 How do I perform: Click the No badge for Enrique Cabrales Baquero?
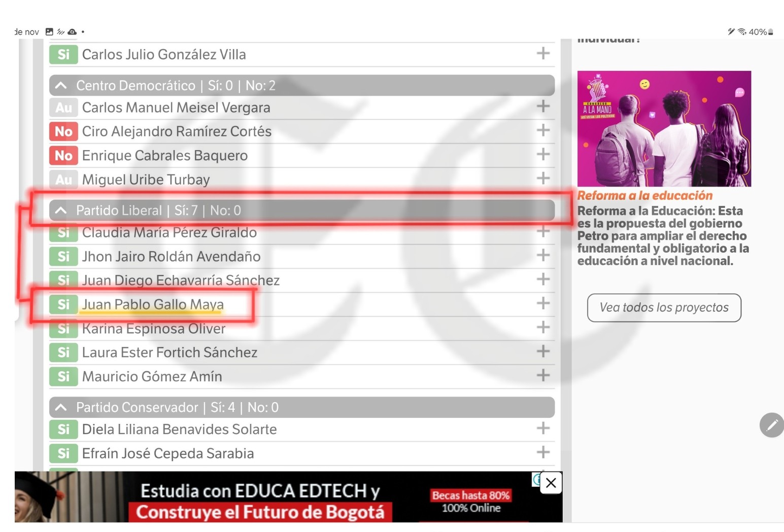63,155
